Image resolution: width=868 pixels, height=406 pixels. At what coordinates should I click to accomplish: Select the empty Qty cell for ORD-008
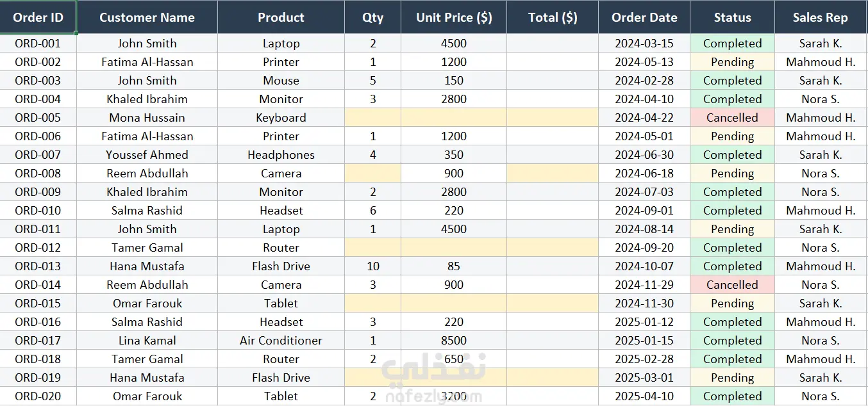pyautogui.click(x=372, y=174)
